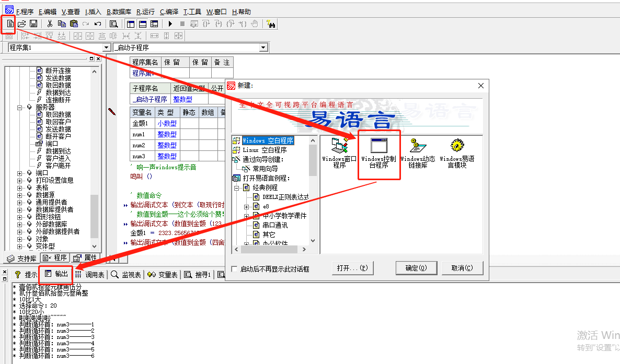Viewport: 620px width, 364px height.
Task: Click the 打开...(P) button
Action: pyautogui.click(x=352, y=268)
